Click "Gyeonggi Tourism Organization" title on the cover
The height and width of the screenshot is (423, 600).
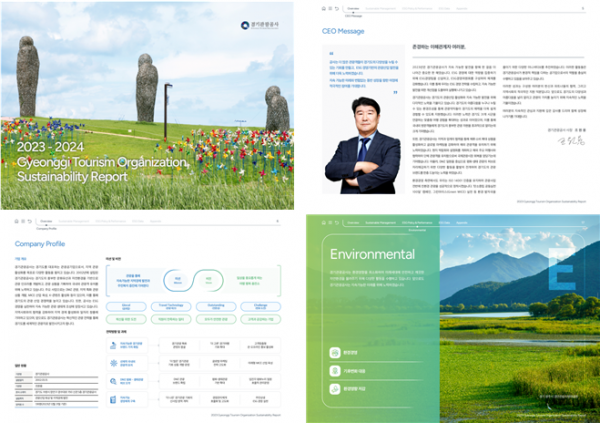103,162
